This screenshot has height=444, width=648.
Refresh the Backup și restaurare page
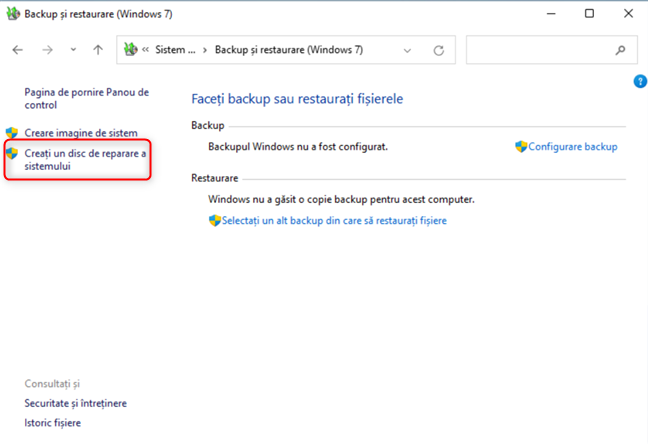(438, 50)
